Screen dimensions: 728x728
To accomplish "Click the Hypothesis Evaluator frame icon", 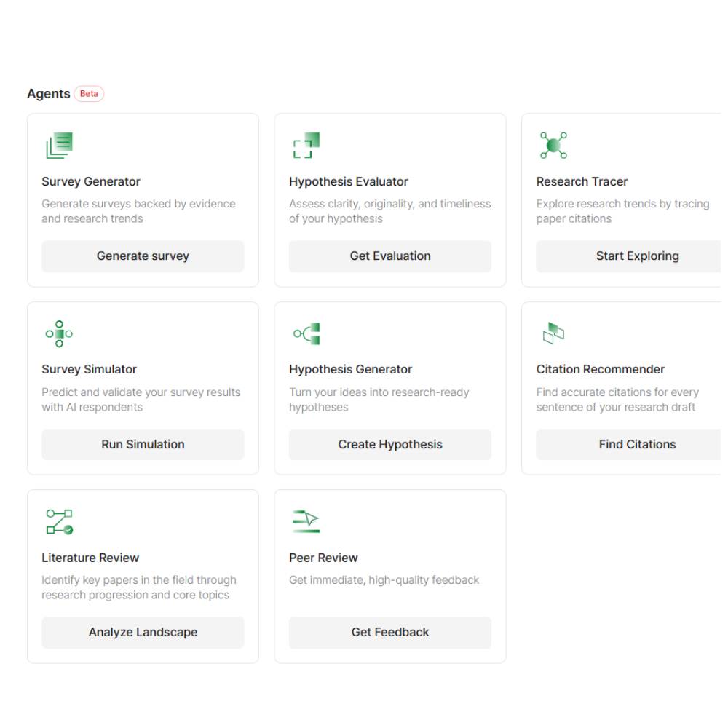I will (307, 144).
